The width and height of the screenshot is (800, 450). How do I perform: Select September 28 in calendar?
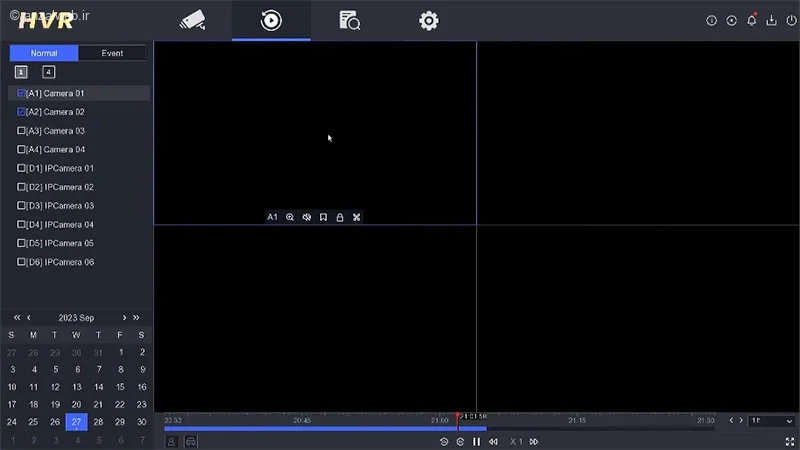tap(98, 422)
